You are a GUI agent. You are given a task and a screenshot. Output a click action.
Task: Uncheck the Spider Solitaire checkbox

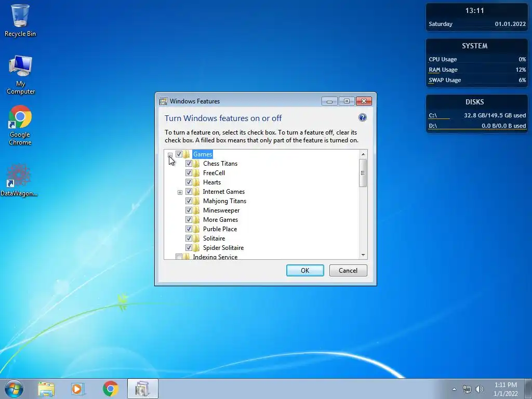click(x=189, y=247)
